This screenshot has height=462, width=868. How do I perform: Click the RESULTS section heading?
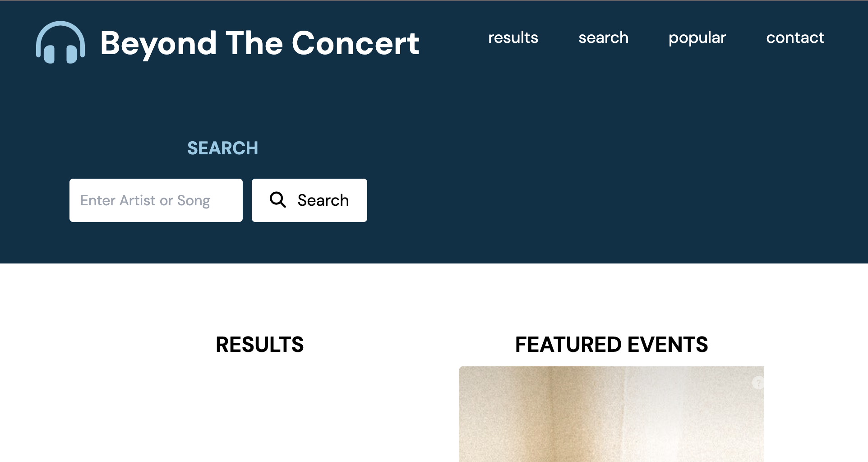pyautogui.click(x=259, y=345)
